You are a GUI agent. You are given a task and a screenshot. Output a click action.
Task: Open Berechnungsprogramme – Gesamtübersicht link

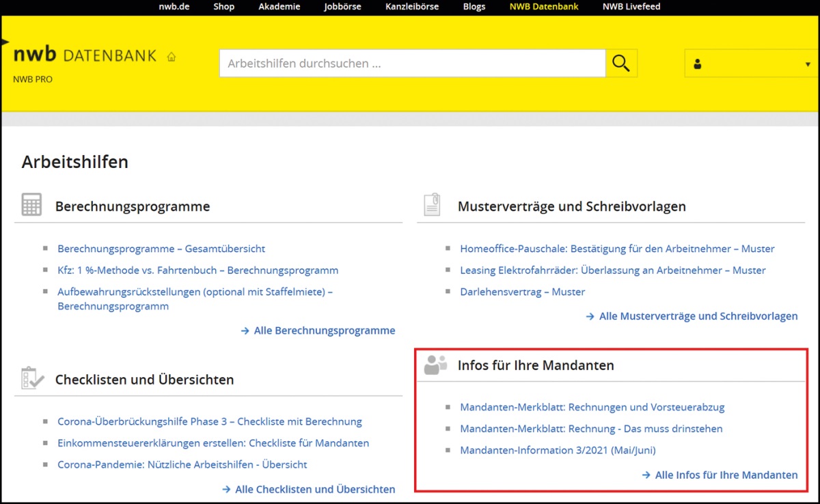[x=161, y=249]
